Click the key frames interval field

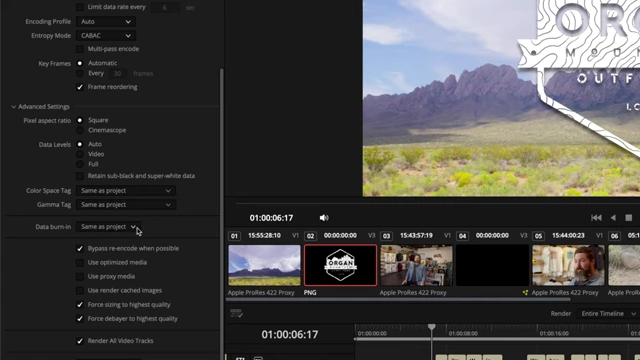pos(117,73)
